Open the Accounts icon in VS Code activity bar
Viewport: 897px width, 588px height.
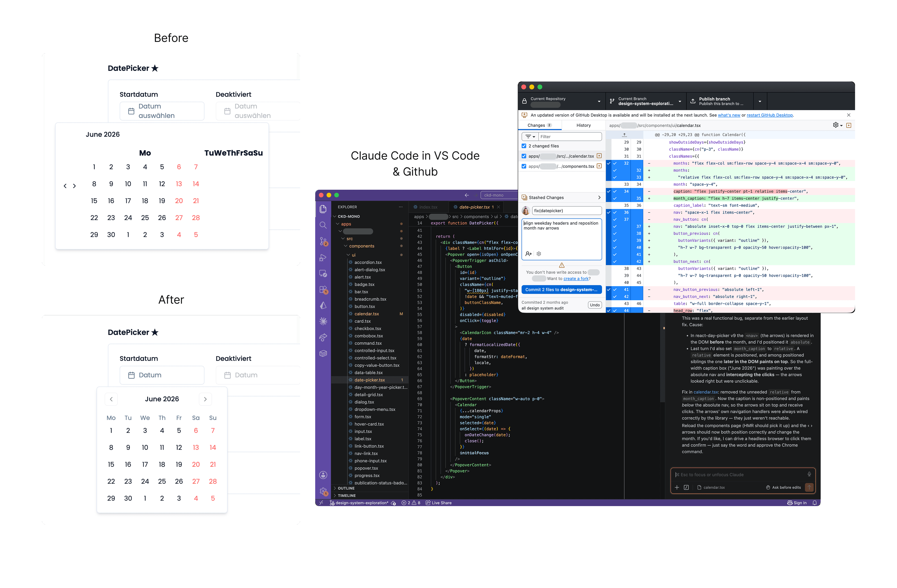click(323, 475)
